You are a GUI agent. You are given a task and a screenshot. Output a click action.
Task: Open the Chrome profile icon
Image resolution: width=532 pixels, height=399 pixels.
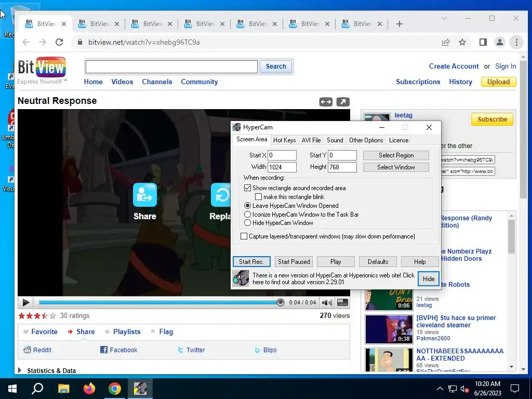tap(499, 42)
